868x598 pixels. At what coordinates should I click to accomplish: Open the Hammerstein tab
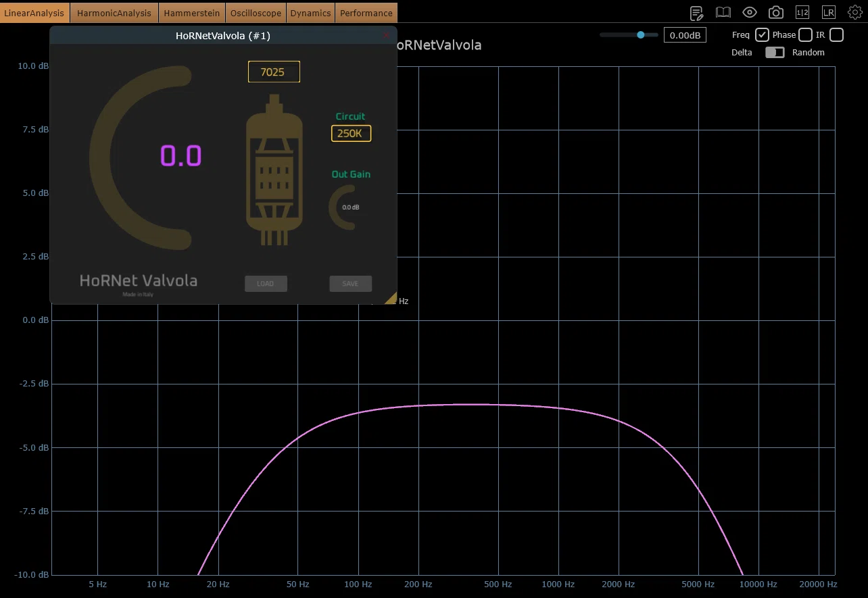point(192,13)
